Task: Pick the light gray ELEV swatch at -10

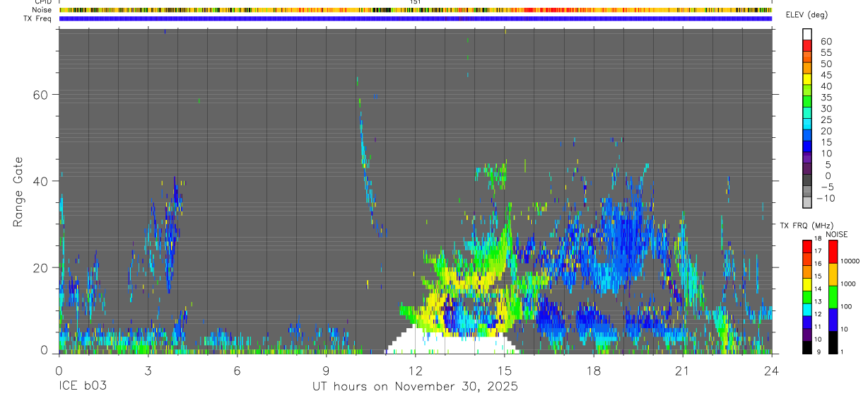Action: (x=807, y=202)
